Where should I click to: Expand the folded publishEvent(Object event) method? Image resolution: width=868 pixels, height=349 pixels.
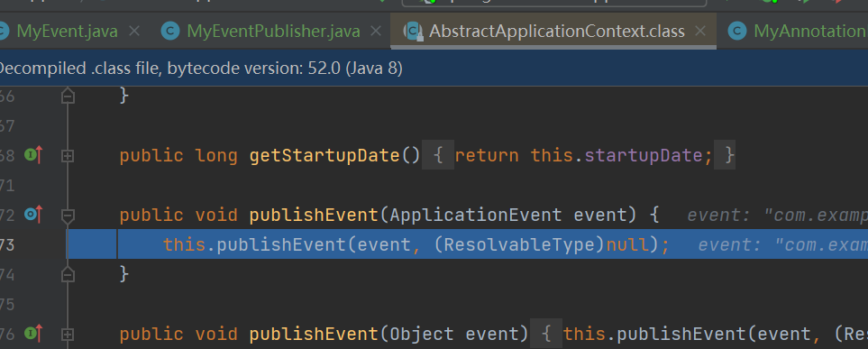(x=68, y=335)
